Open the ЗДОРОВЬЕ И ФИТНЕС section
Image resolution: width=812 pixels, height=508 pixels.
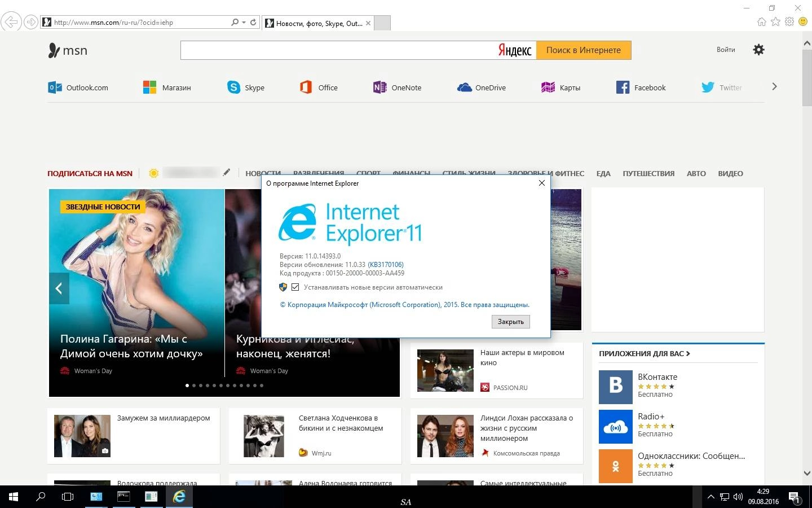[546, 173]
